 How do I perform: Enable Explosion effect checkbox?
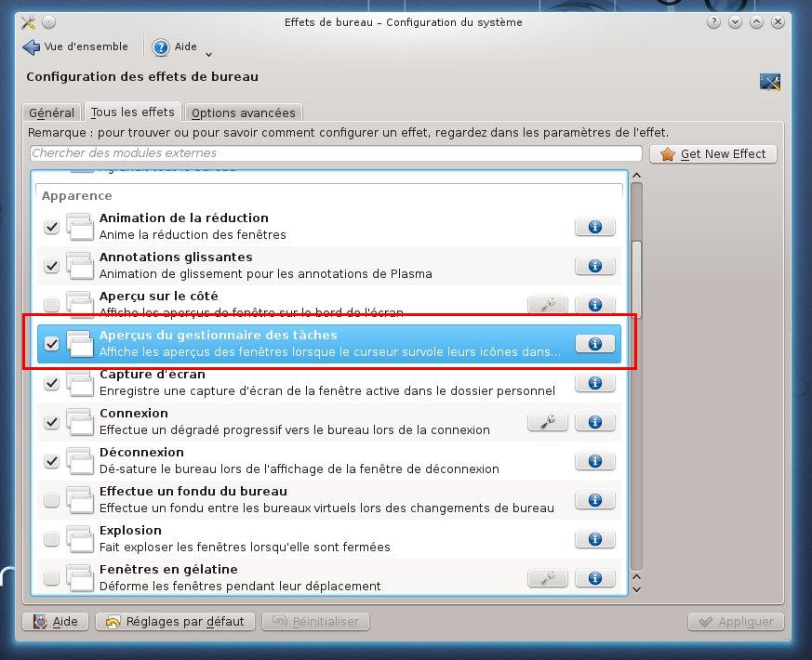coord(51,539)
